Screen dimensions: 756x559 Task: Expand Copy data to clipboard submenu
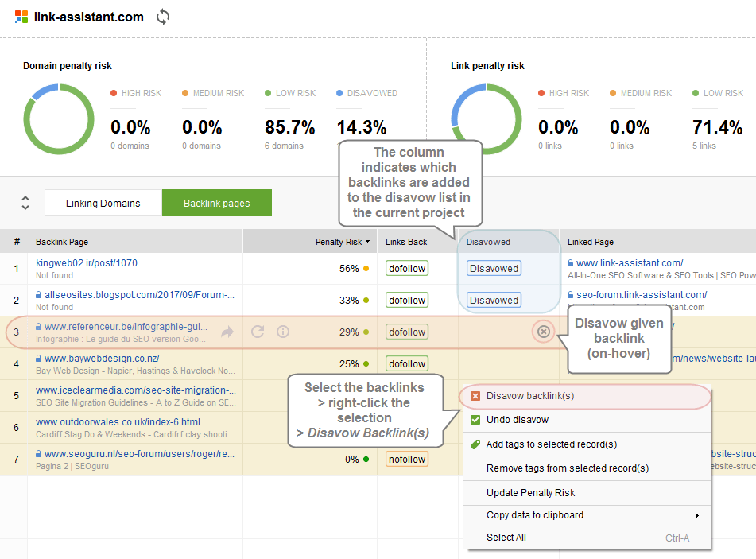pyautogui.click(x=585, y=515)
